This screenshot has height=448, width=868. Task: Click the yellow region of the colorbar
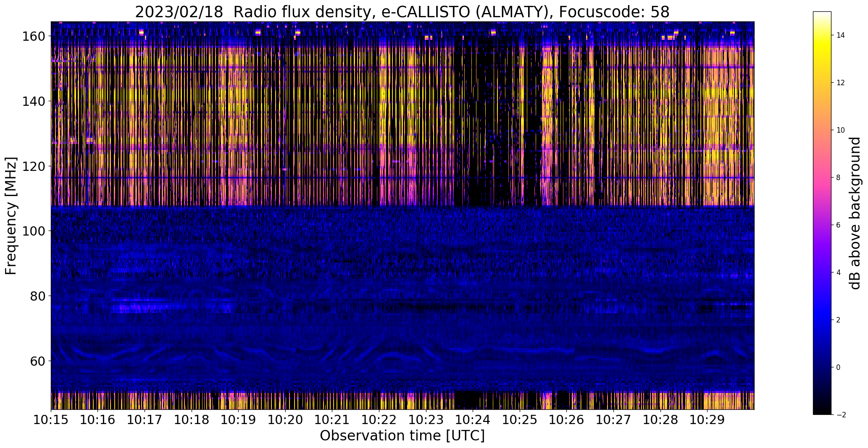822,48
